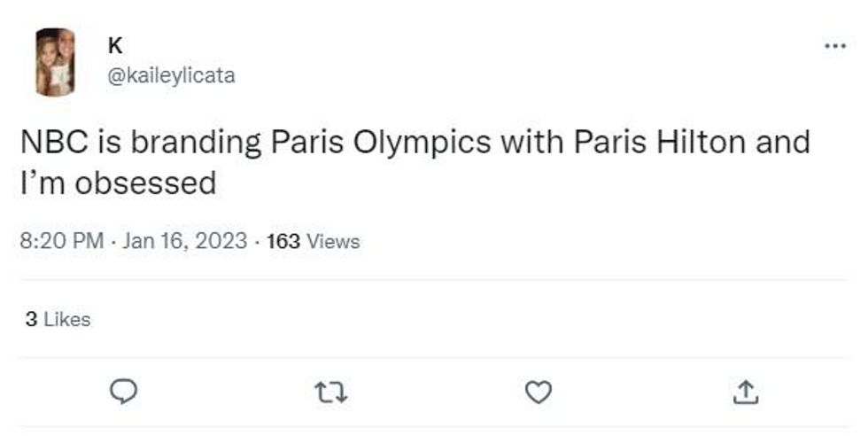Open the three-dot more options menu
868x436 pixels.
pyautogui.click(x=834, y=45)
